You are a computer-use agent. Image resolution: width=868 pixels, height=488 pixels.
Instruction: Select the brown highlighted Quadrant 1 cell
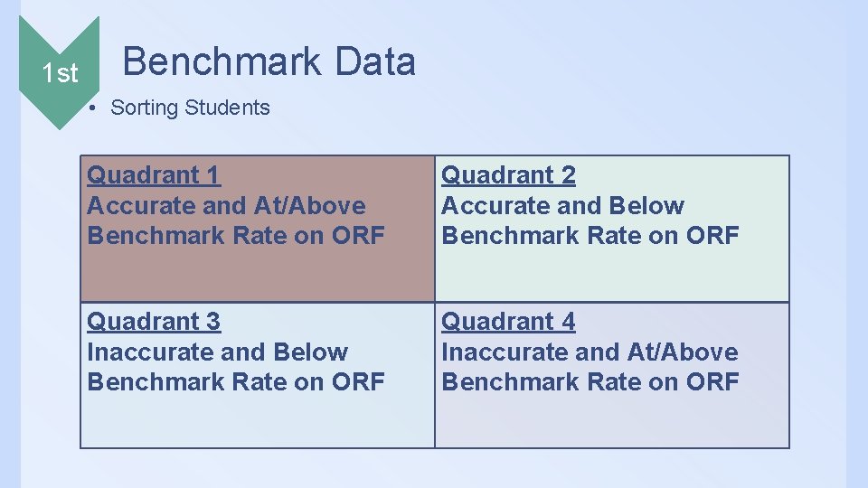click(x=258, y=229)
